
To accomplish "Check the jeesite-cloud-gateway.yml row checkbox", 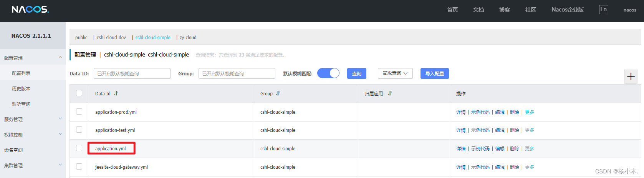I will click(79, 166).
